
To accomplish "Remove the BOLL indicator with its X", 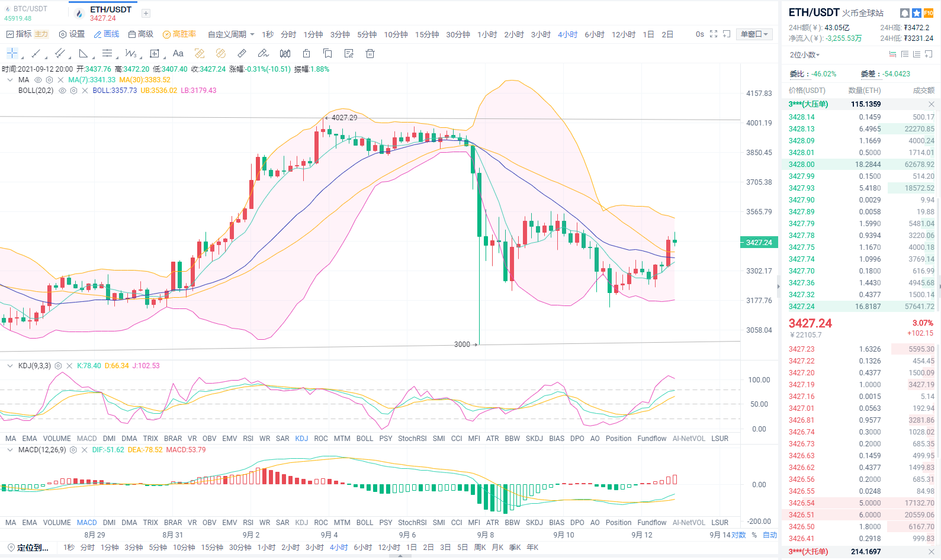I will [x=85, y=91].
